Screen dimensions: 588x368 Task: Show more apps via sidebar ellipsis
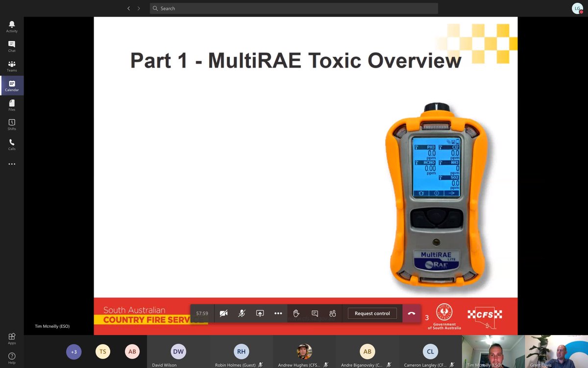[12, 164]
